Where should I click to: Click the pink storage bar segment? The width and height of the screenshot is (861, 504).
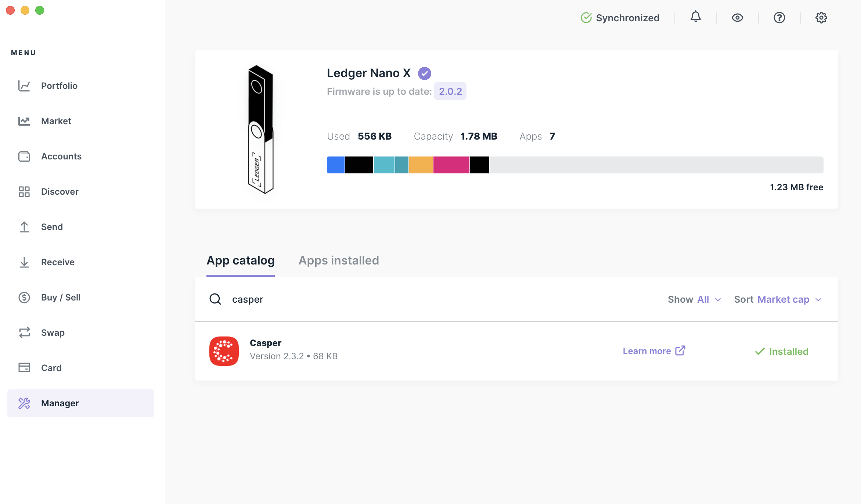pos(451,165)
